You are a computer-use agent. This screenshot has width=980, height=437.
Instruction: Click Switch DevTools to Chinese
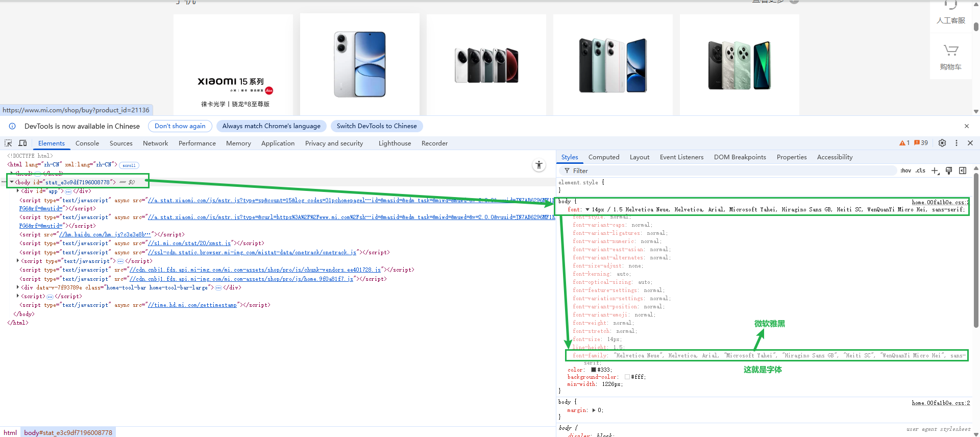[x=377, y=126]
